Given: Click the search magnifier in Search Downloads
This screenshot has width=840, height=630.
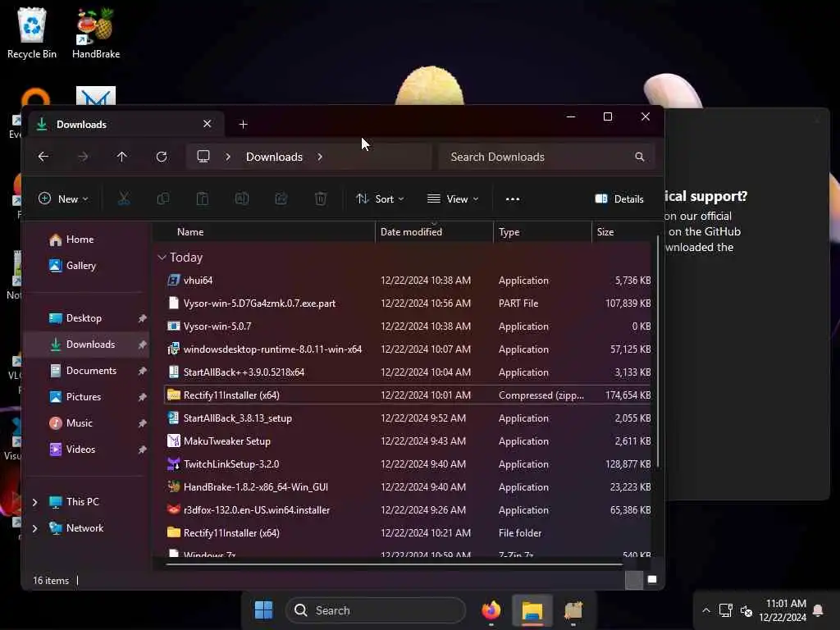Looking at the screenshot, I should (x=639, y=157).
